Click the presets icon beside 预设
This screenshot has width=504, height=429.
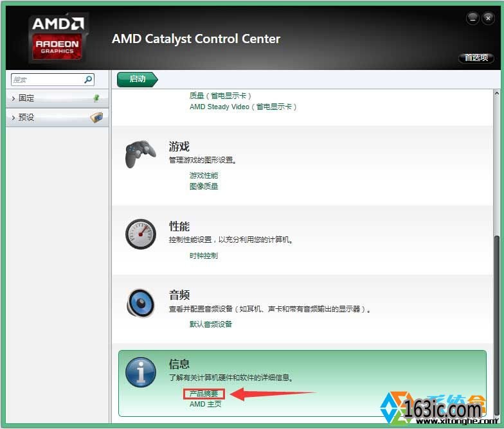coord(96,118)
